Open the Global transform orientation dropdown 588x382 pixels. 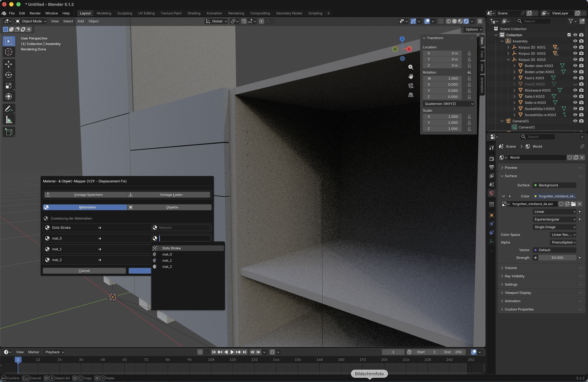[216, 21]
